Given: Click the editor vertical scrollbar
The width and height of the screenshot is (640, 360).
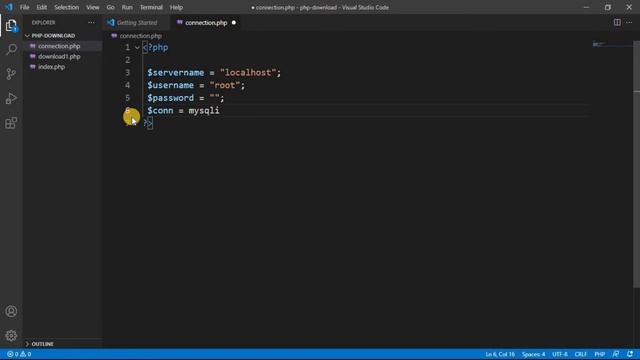Looking at the screenshot, I should 636,163.
